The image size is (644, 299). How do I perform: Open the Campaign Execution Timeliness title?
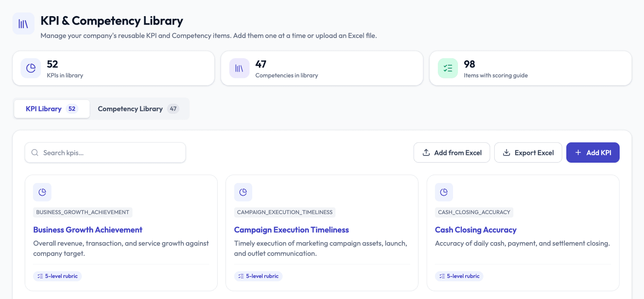point(292,230)
